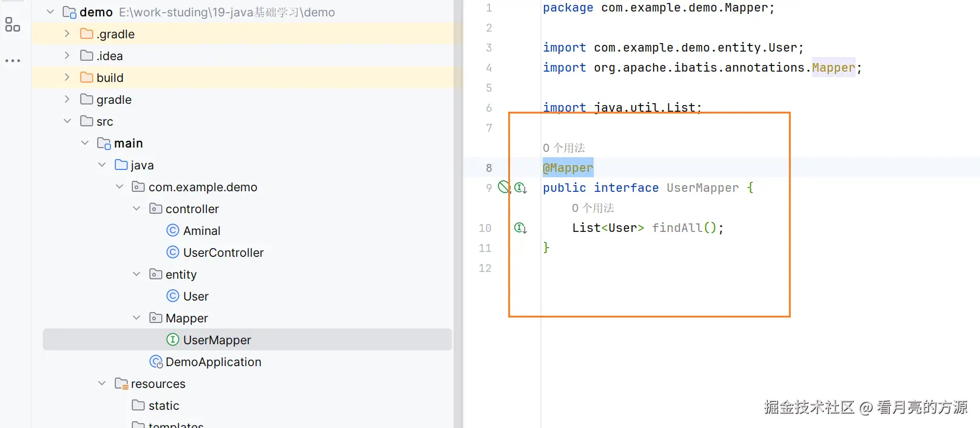The height and width of the screenshot is (428, 980).
Task: Click the package declaration on line 1
Action: 659,7
